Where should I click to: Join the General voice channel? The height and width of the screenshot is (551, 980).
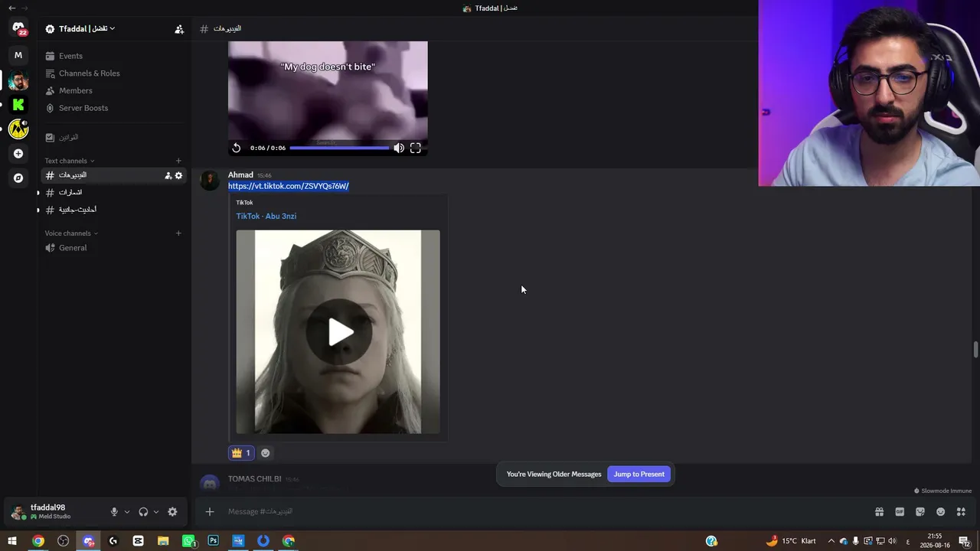tap(113, 248)
